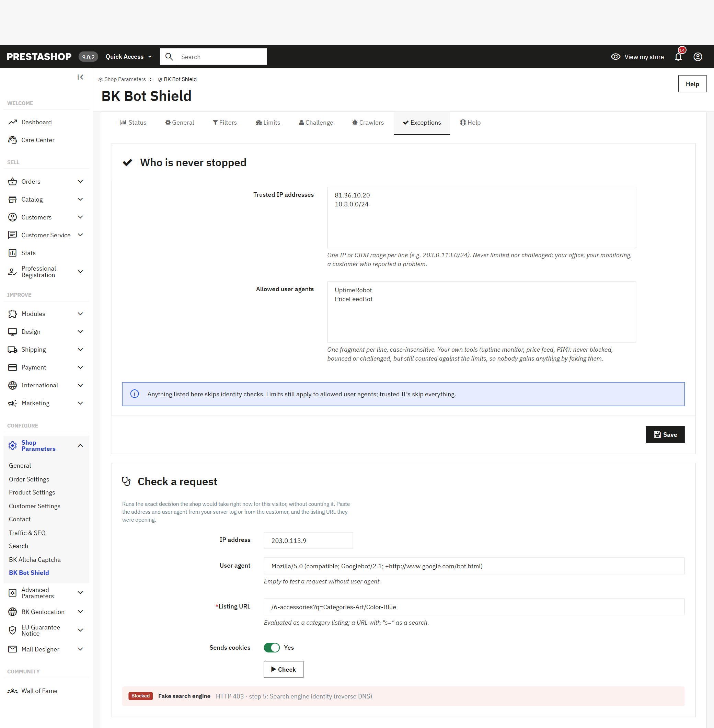Click the Stats chart icon
Viewport: 714px width, 728px height.
[x=12, y=253]
